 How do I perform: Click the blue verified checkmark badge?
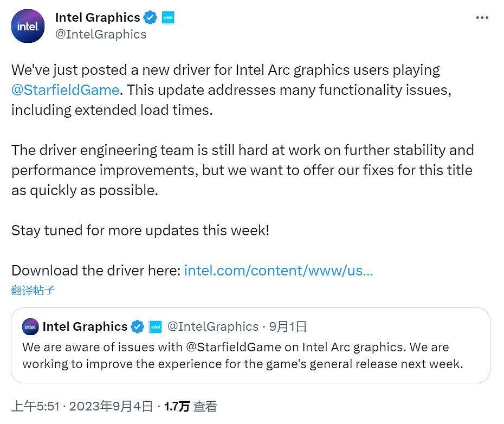pos(150,18)
